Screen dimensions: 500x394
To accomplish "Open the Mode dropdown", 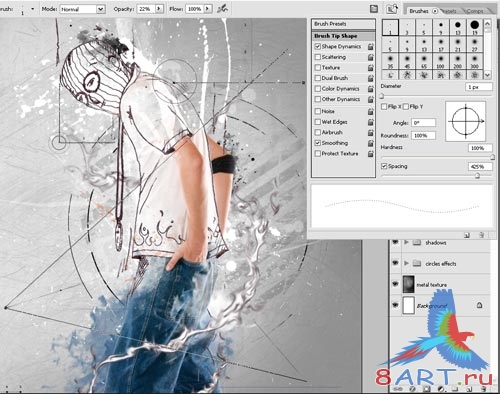I will click(101, 9).
